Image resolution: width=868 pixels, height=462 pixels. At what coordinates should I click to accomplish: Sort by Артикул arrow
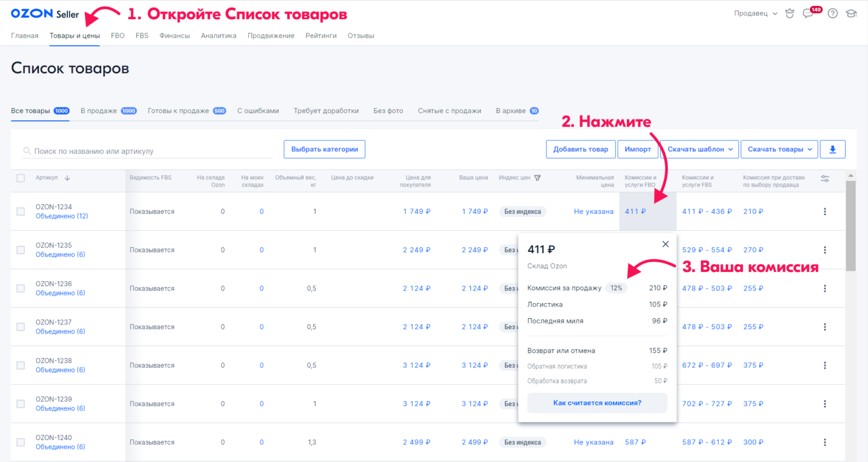tap(67, 178)
